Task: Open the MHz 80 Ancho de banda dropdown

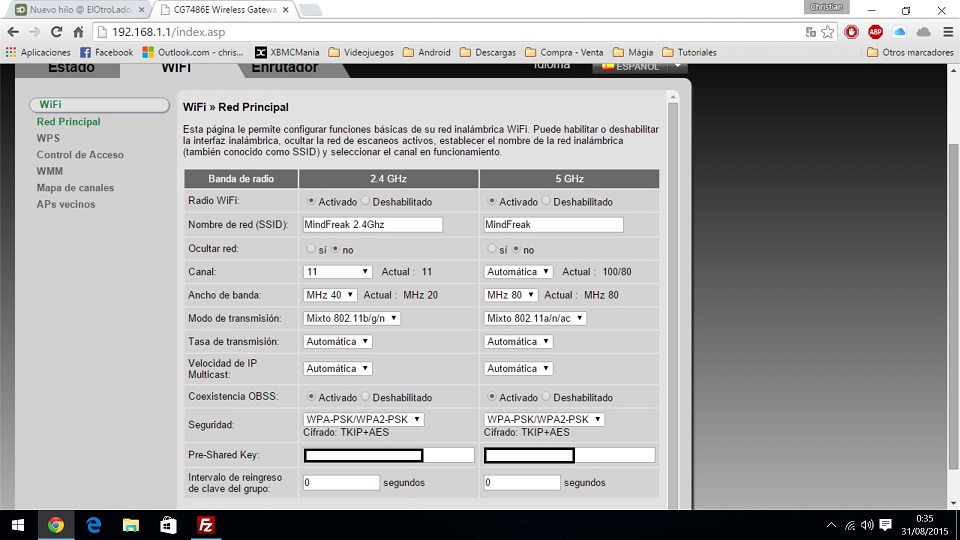Action: [511, 295]
